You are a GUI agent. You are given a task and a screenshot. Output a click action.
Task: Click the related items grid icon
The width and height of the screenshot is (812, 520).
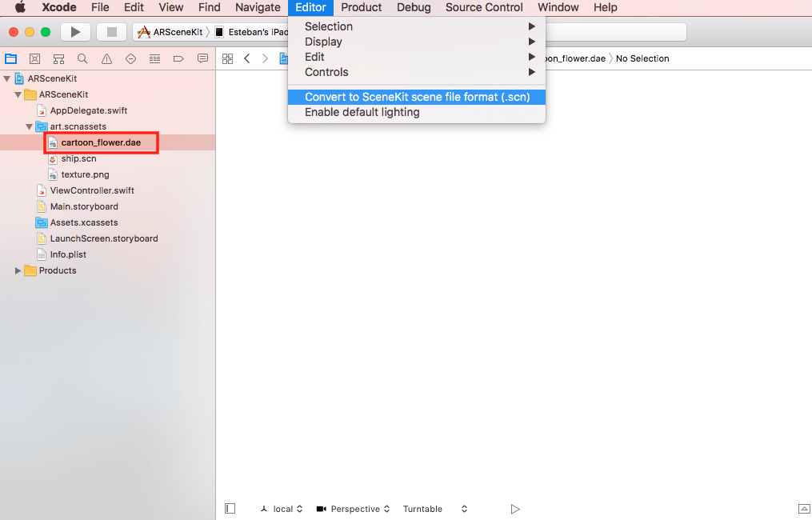(x=227, y=58)
